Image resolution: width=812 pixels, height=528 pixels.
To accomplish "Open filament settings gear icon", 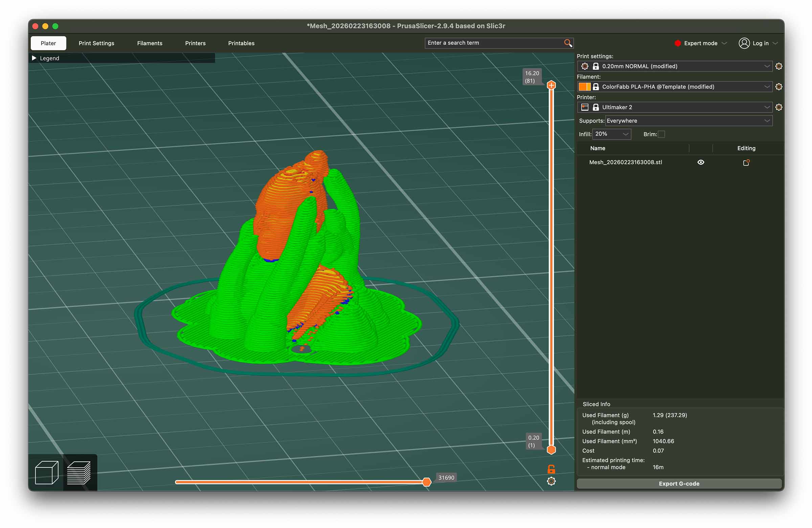I will (779, 87).
